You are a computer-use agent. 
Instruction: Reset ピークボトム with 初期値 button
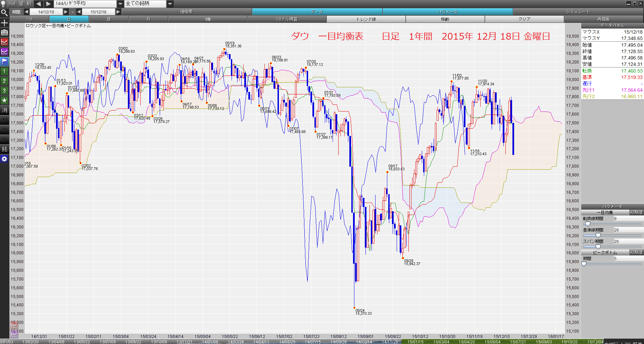click(x=636, y=252)
